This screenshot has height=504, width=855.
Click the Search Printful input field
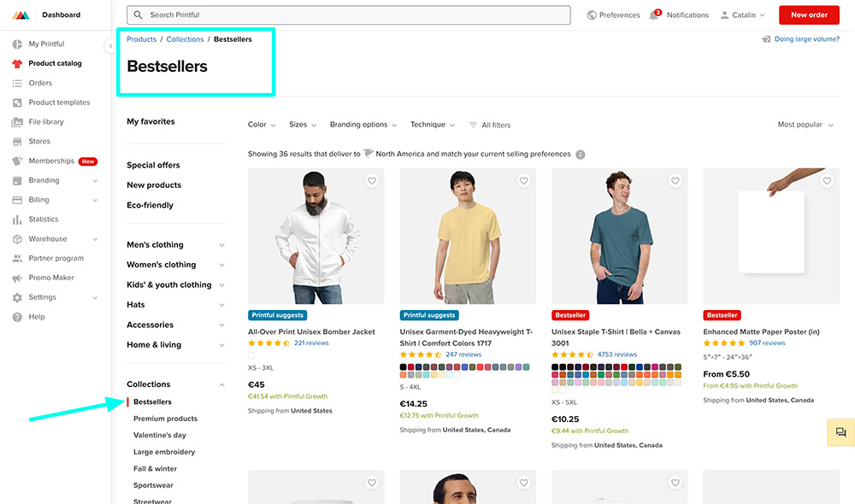coord(349,15)
